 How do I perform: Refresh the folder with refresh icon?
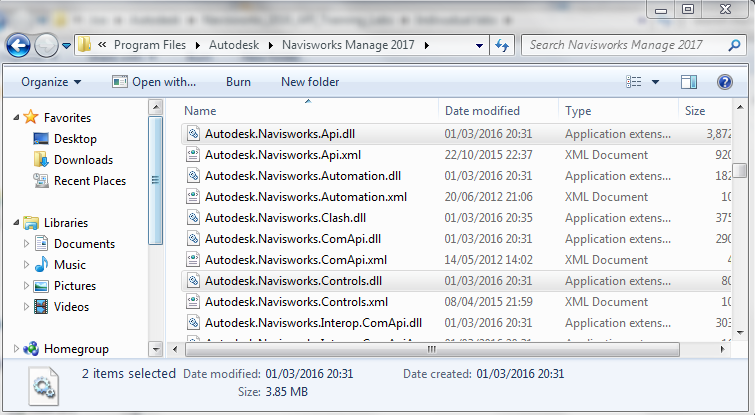pyautogui.click(x=502, y=46)
